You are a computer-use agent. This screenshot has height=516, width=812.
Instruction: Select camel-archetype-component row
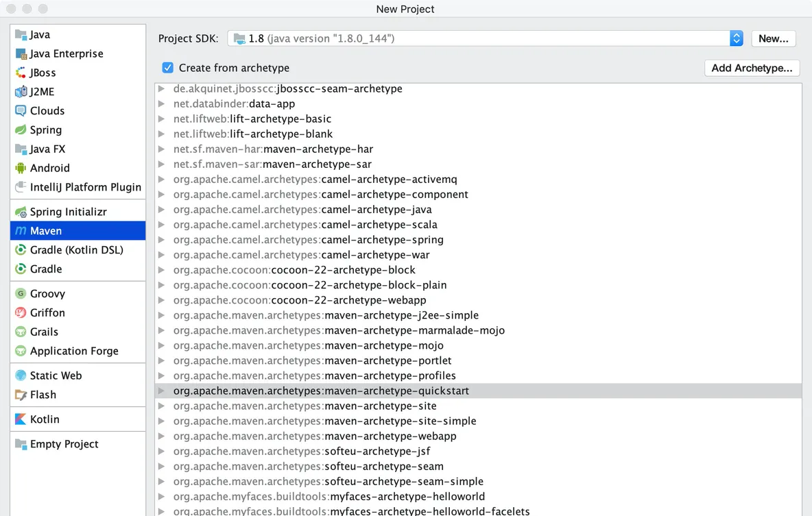(x=478, y=194)
